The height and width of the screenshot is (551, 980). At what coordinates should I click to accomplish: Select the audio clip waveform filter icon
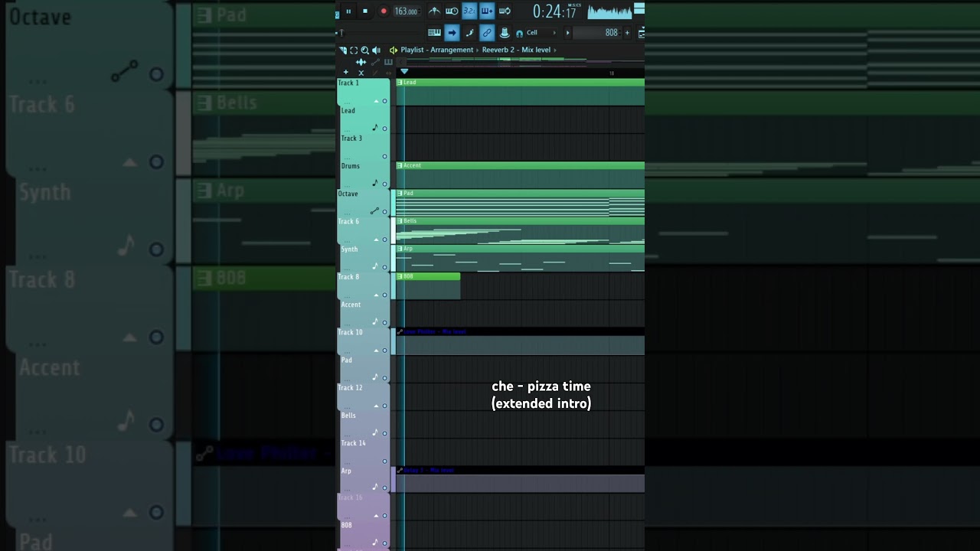tap(361, 62)
